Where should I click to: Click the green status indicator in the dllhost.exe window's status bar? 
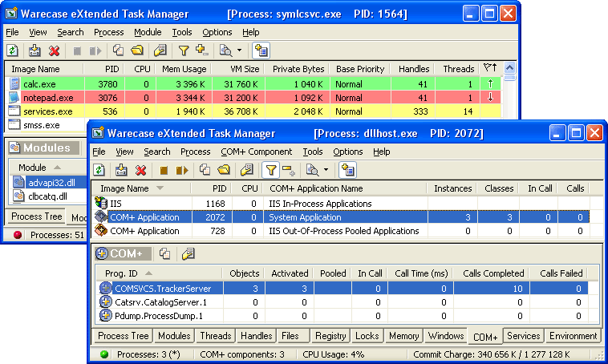[104, 354]
